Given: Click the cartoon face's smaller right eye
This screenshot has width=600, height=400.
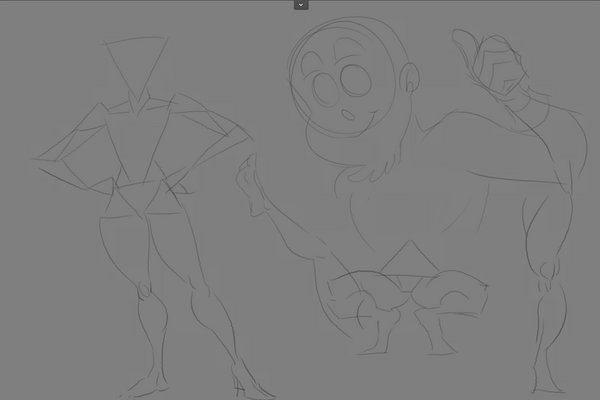Looking at the screenshot, I should tap(354, 81).
